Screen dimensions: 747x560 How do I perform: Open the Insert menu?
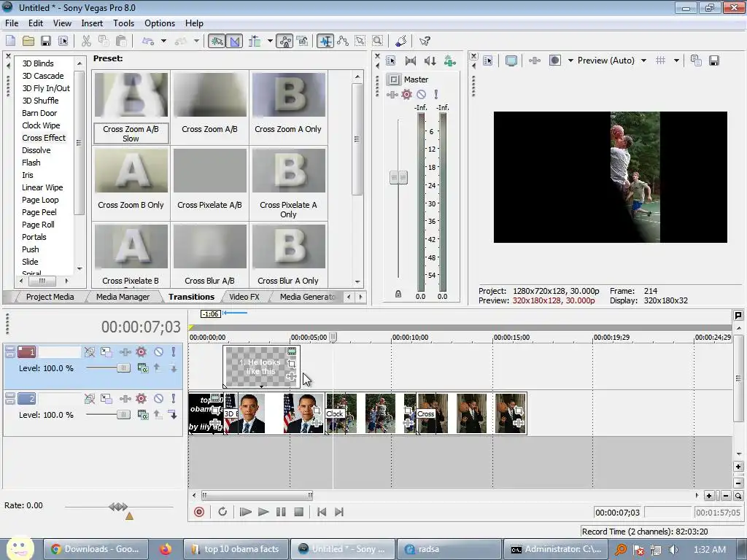coord(92,23)
